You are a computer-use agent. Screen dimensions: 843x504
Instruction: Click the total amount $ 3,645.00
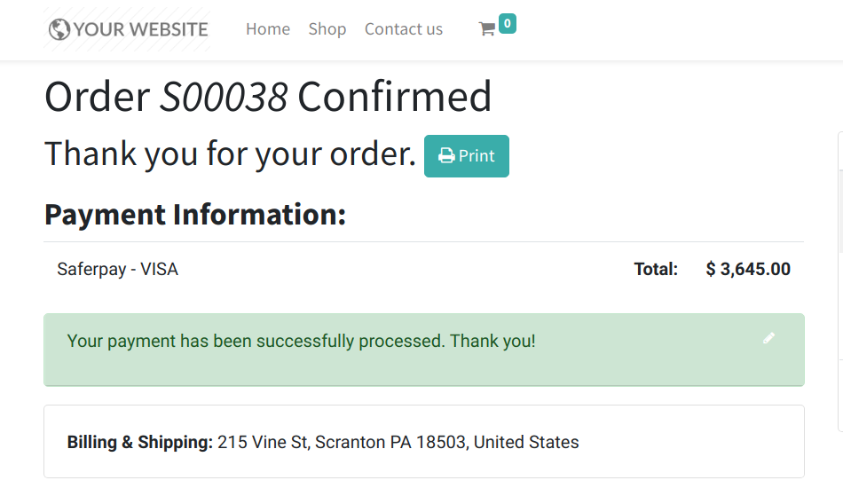(748, 269)
